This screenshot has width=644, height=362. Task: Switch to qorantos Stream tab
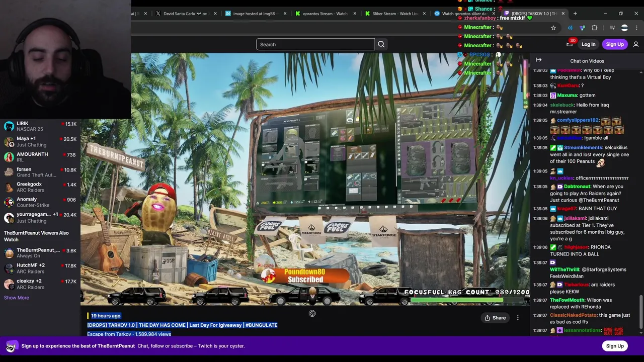pos(324,14)
